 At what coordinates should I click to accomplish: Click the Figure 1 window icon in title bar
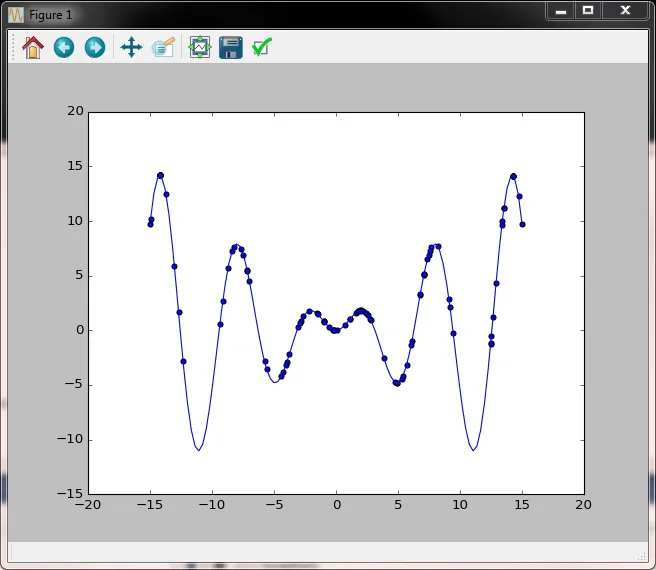tap(16, 15)
